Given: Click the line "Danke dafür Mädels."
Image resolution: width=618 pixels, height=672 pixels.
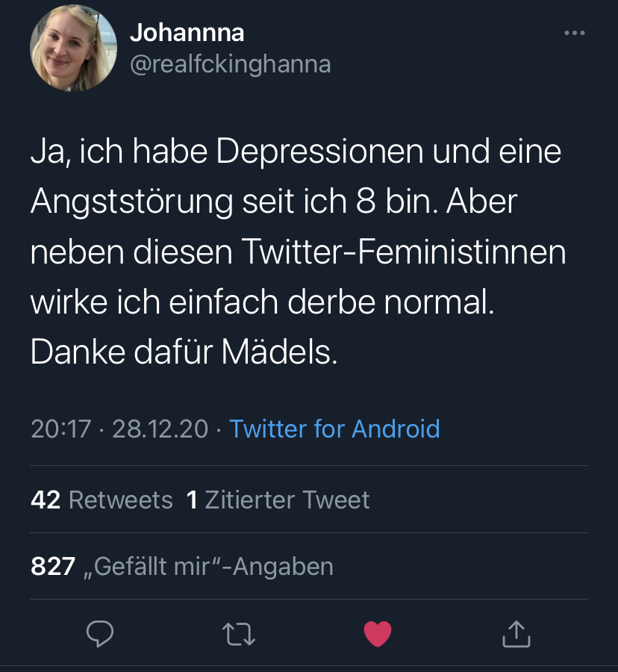Looking at the screenshot, I should pyautogui.click(x=184, y=352).
